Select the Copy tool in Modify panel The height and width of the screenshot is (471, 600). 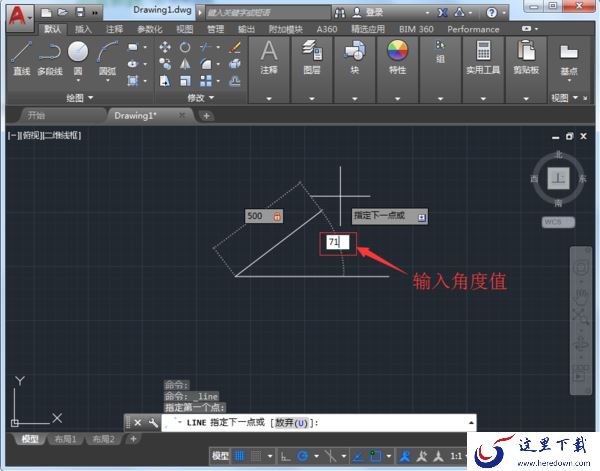point(165,64)
